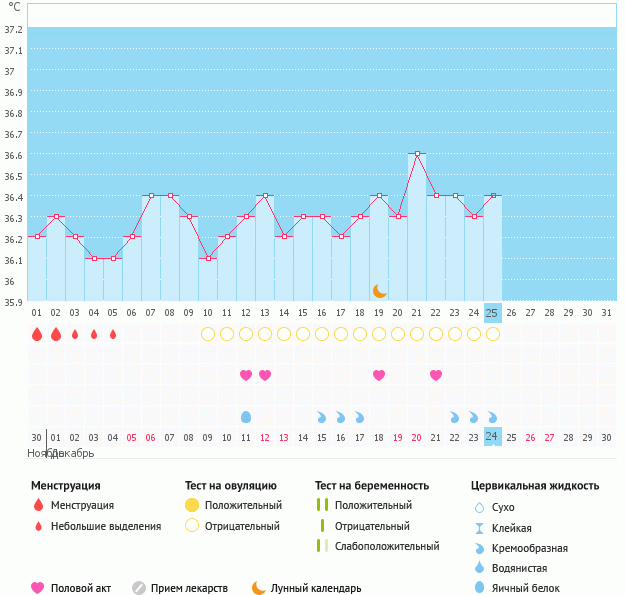Click the heart icon on cycle day 12

[x=246, y=375]
